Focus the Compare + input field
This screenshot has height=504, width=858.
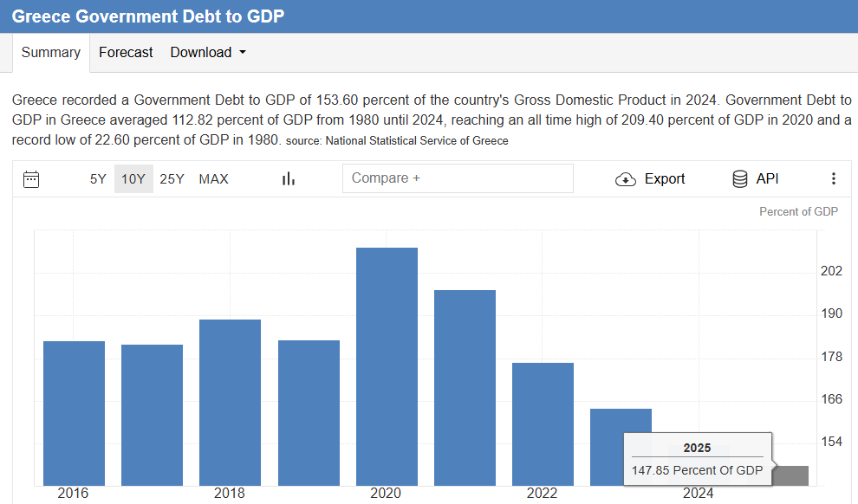tap(458, 178)
